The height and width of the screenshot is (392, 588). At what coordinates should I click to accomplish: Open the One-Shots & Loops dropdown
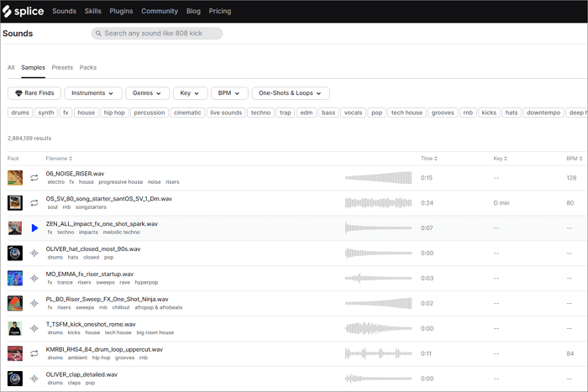click(x=290, y=93)
